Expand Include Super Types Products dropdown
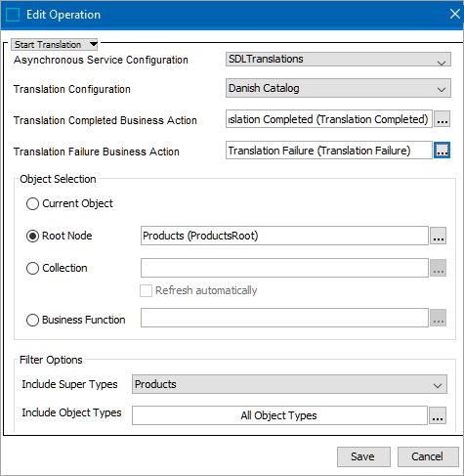 coord(289,384)
